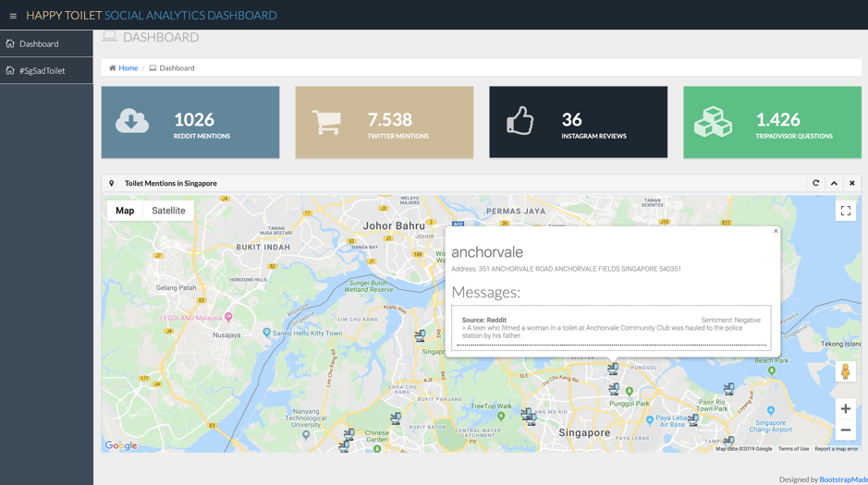The width and height of the screenshot is (868, 485).
Task: Click the BootstrapMade designer link
Action: pyautogui.click(x=843, y=479)
